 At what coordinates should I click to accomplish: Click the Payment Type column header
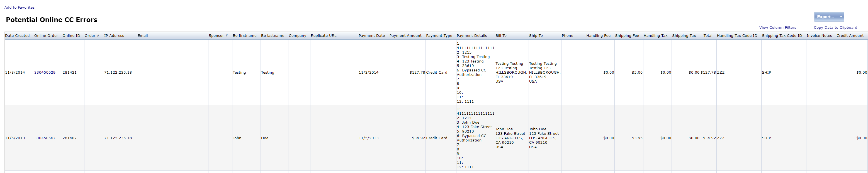(439, 36)
